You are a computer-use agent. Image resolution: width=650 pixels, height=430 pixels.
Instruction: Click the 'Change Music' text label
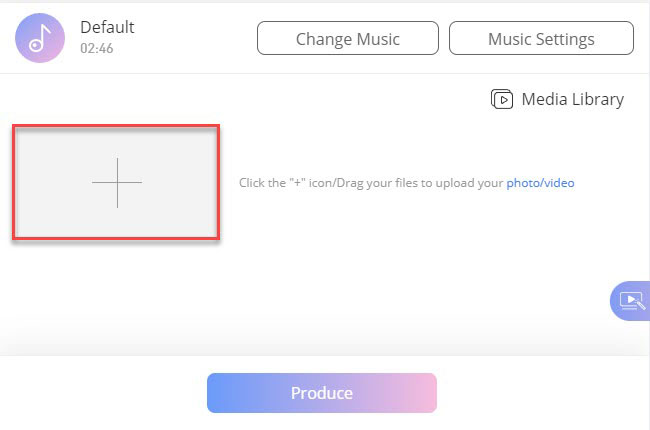pyautogui.click(x=348, y=39)
